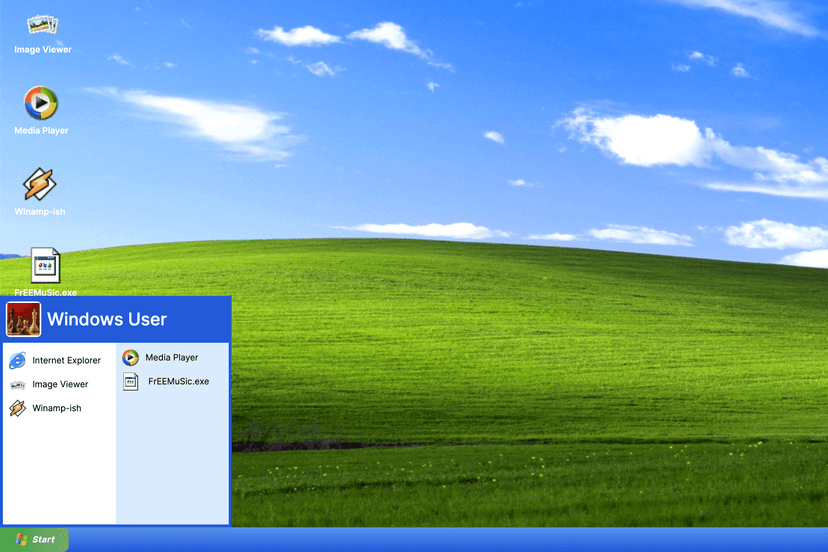828x552 pixels.
Task: Click the Internet Explorer icon in Start menu
Action: [x=17, y=360]
